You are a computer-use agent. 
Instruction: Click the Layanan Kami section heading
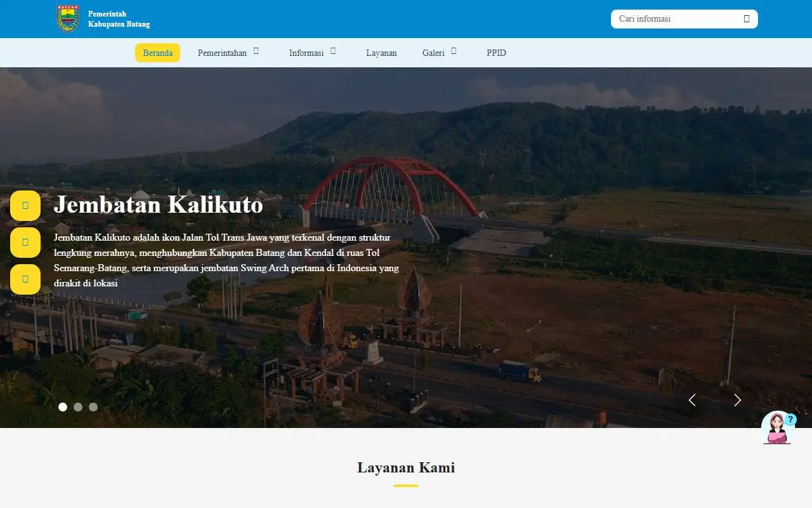pos(406,468)
